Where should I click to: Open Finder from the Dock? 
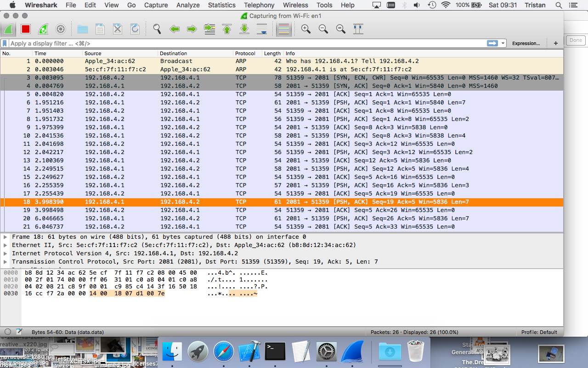(x=173, y=352)
